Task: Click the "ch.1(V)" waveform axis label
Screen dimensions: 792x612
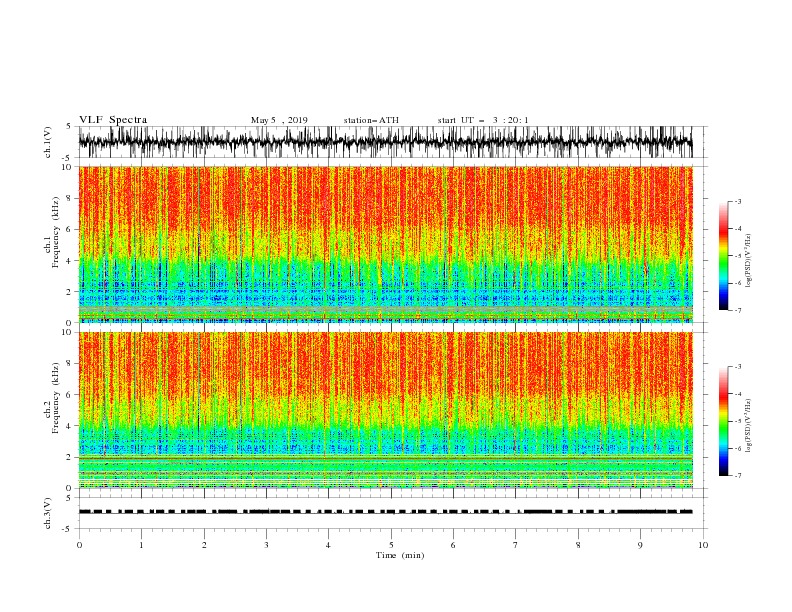Action: pyautogui.click(x=48, y=142)
